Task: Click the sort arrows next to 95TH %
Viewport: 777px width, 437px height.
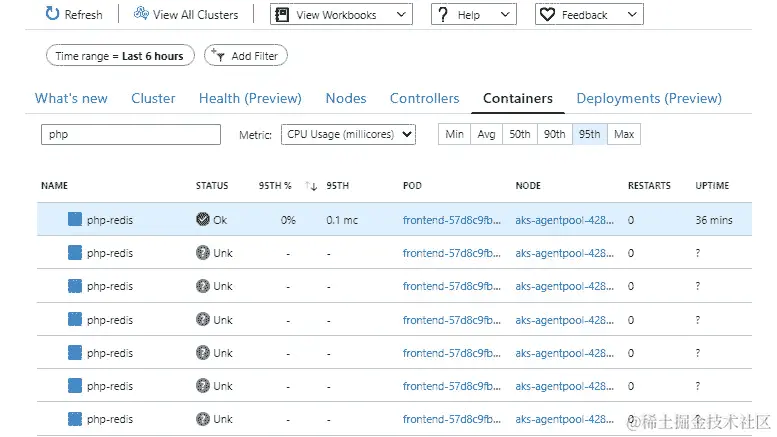Action: click(311, 186)
